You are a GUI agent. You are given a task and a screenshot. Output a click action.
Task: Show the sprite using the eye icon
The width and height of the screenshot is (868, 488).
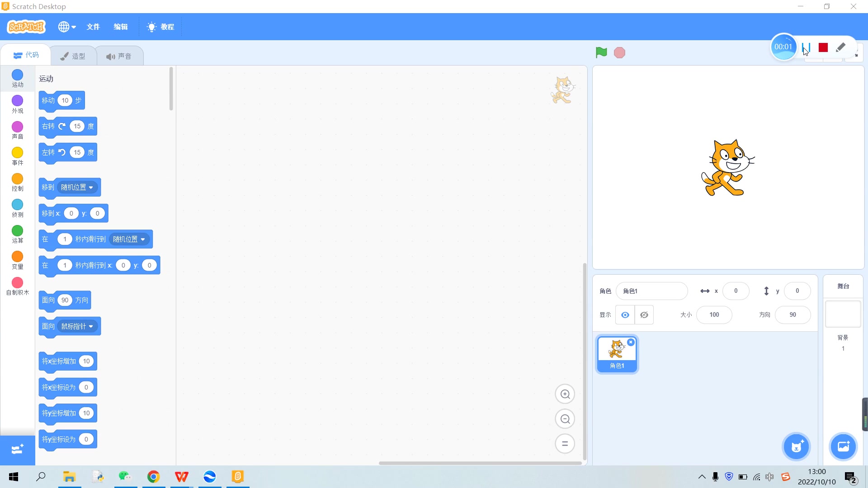tap(625, 315)
